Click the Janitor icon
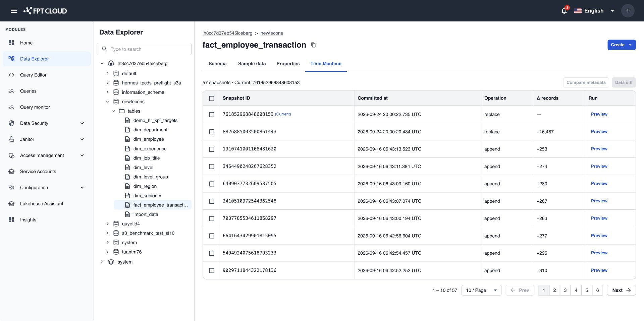 click(x=11, y=139)
